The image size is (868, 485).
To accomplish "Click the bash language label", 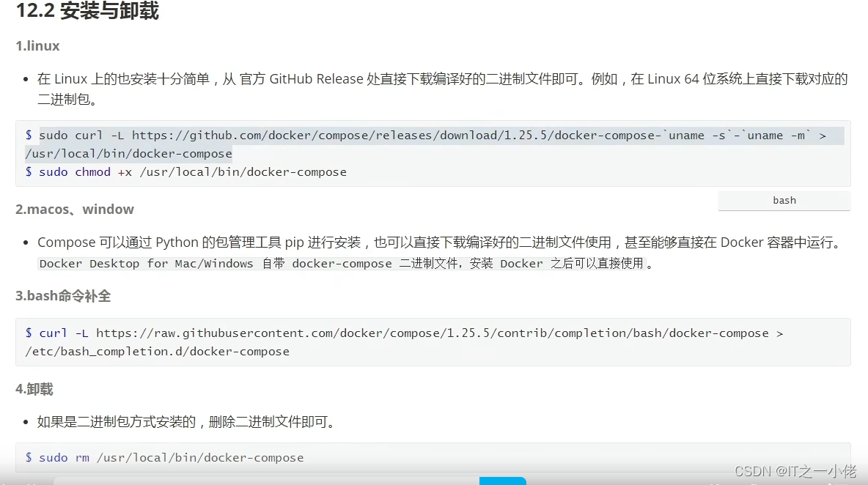I will (784, 201).
